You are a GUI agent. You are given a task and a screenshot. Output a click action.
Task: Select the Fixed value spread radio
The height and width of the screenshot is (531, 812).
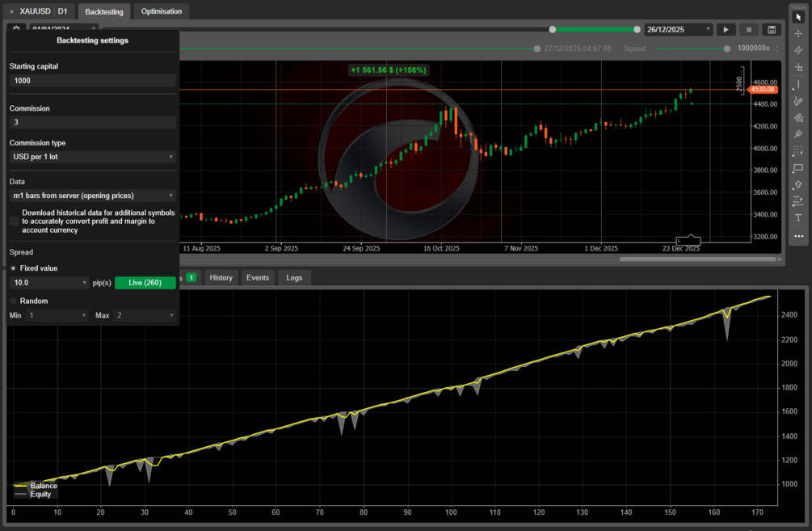point(14,268)
